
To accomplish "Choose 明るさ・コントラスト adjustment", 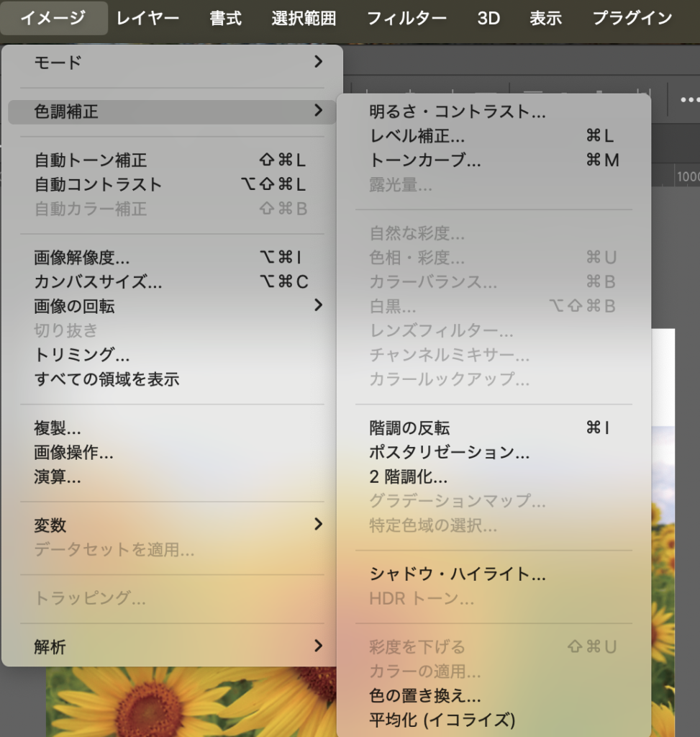I will point(458,112).
